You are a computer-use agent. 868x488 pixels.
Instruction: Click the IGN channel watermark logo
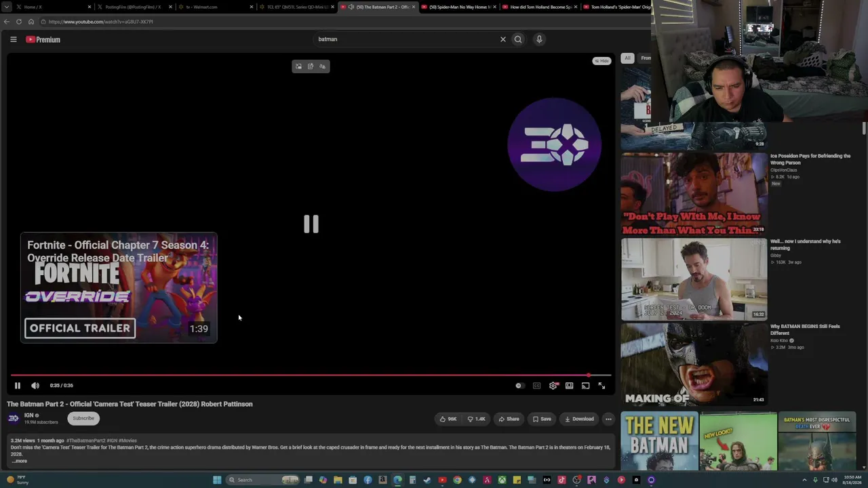click(554, 144)
